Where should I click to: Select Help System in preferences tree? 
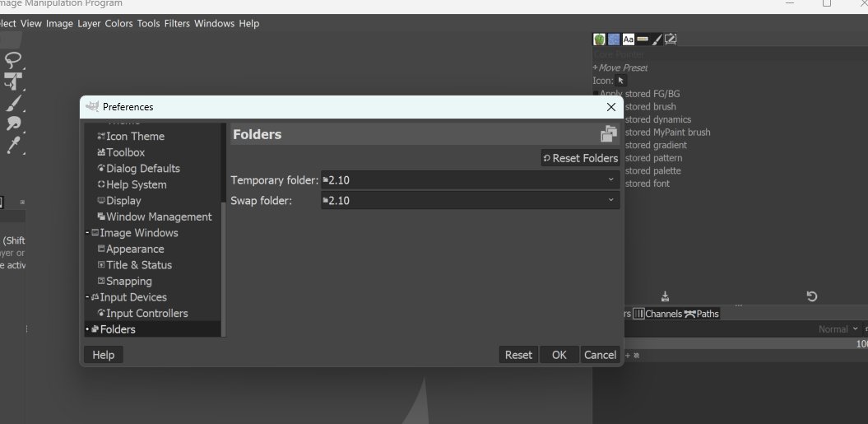[137, 184]
